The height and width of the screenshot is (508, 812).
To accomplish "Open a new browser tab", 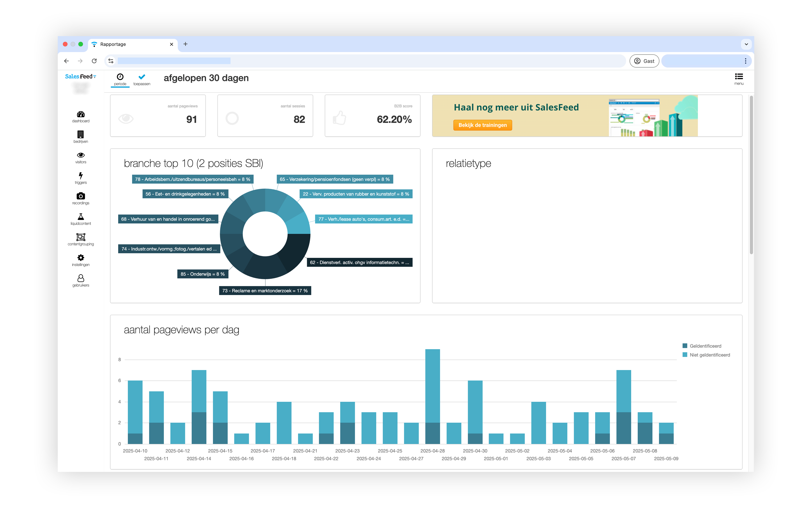I will pyautogui.click(x=185, y=44).
